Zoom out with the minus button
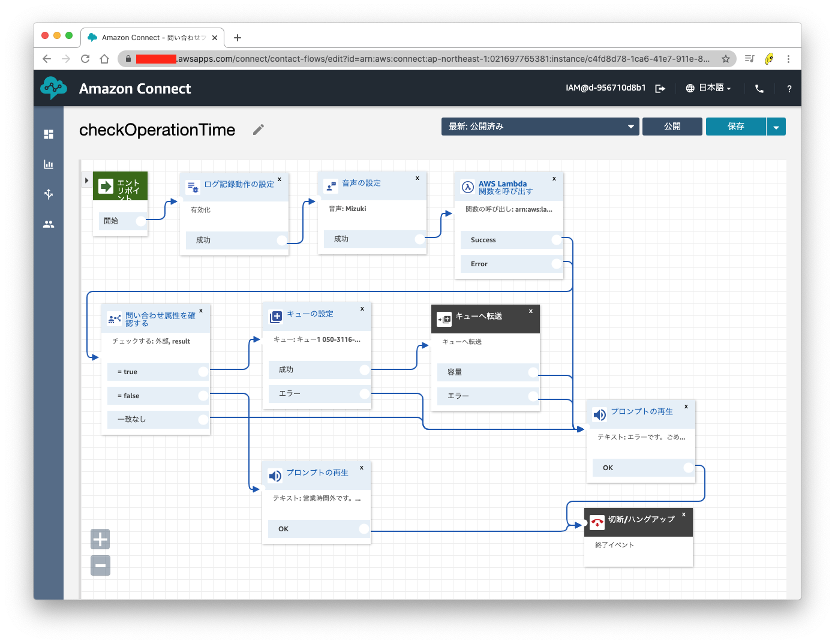 point(100,565)
